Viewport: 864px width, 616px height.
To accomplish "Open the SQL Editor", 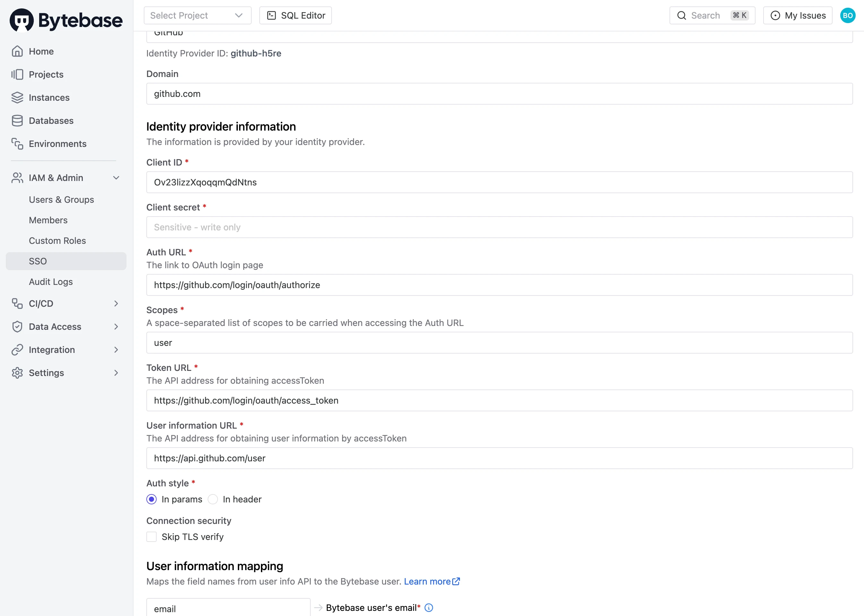I will point(295,15).
